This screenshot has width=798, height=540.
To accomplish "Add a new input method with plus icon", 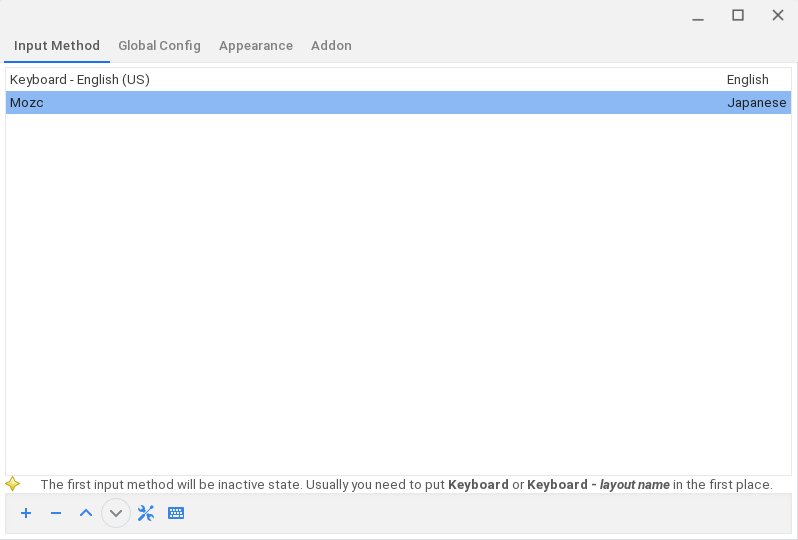I will [x=26, y=513].
